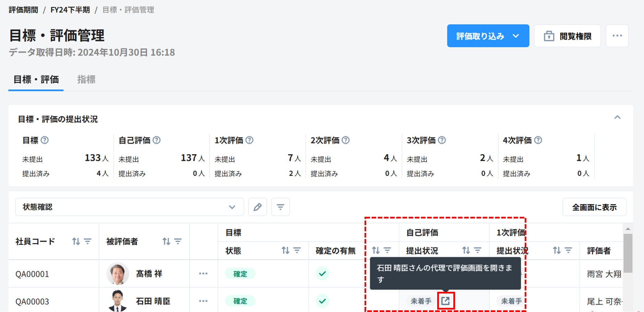Viewport: 644px width, 312px height.
Task: Select the 目標・評価 tab
Action: coord(36,79)
